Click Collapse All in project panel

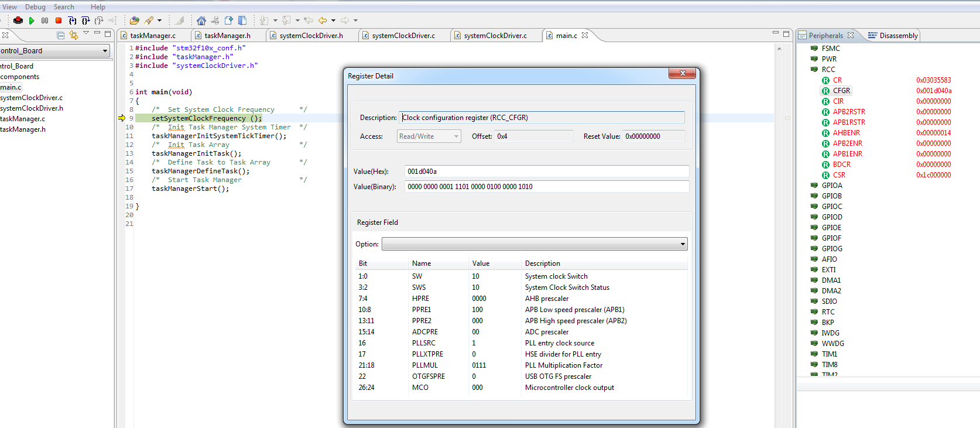click(60, 35)
